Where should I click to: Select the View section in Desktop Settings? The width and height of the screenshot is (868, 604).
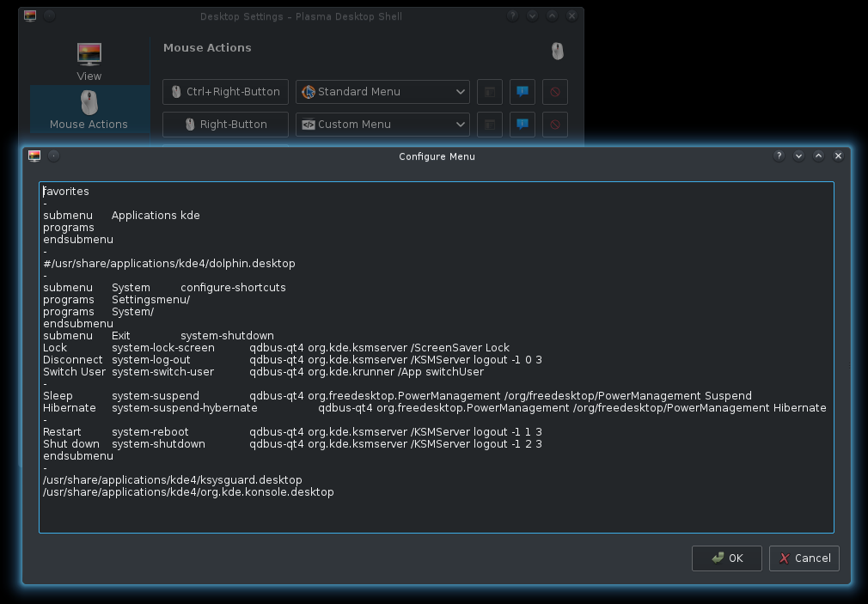click(x=89, y=62)
